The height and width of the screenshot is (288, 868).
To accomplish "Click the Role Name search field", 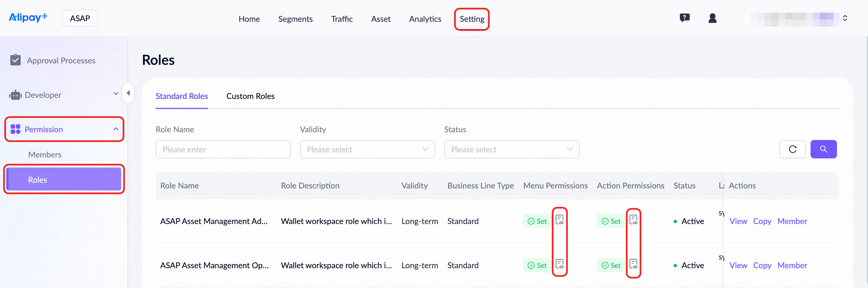I will [x=223, y=149].
